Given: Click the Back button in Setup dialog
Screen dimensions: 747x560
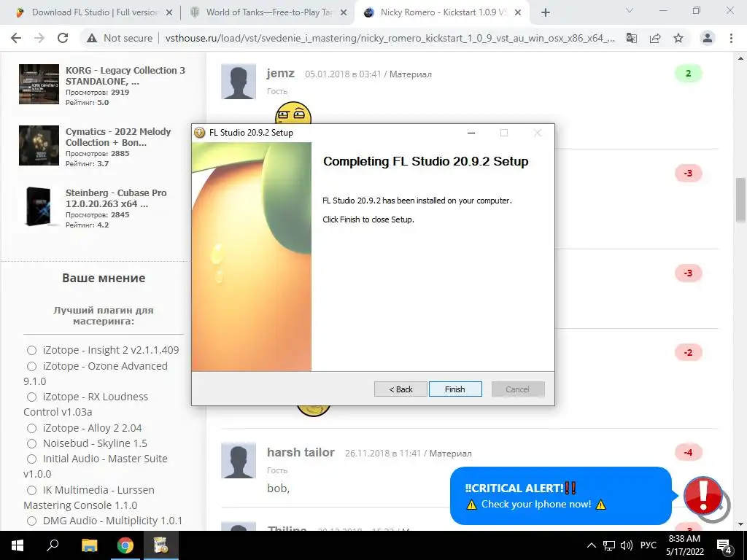Looking at the screenshot, I should click(x=400, y=389).
